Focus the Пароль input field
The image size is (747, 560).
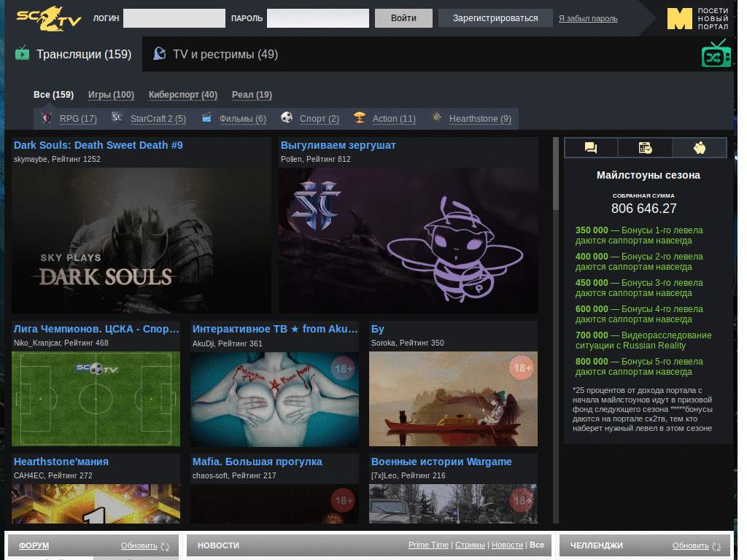[x=318, y=18]
